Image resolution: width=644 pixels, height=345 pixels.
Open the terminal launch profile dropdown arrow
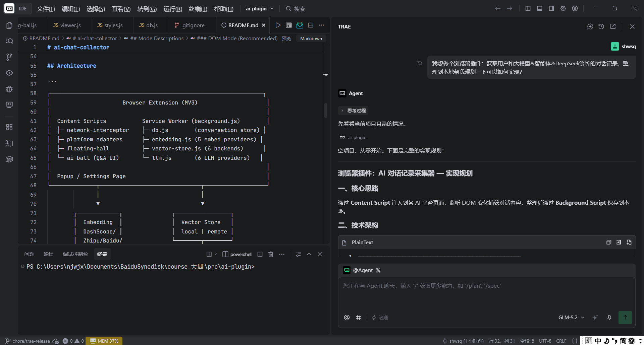coord(216,254)
